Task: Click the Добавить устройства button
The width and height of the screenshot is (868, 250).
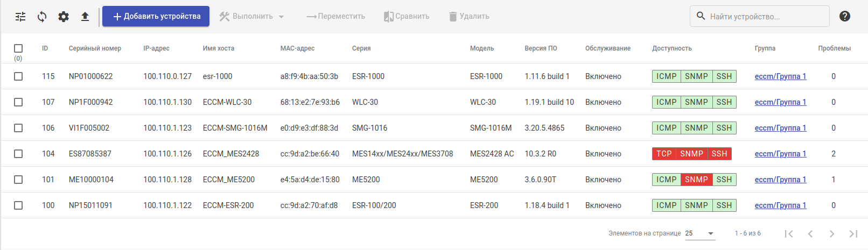Action: (156, 17)
